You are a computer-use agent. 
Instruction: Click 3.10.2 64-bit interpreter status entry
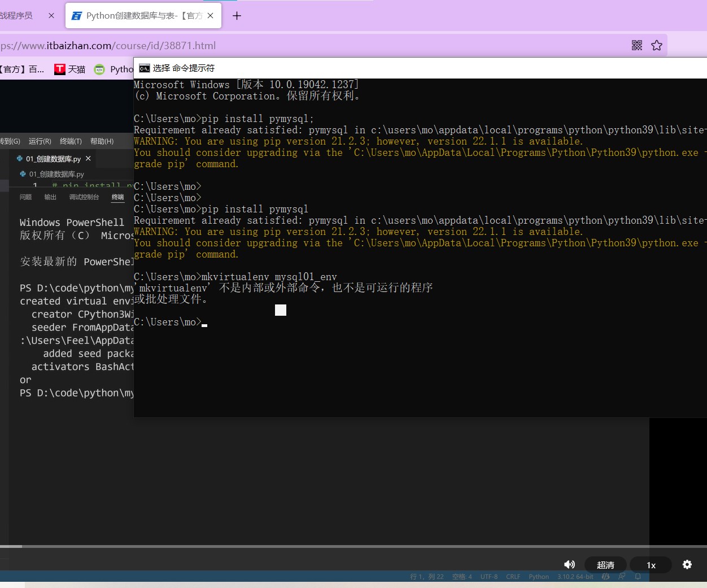click(x=575, y=577)
